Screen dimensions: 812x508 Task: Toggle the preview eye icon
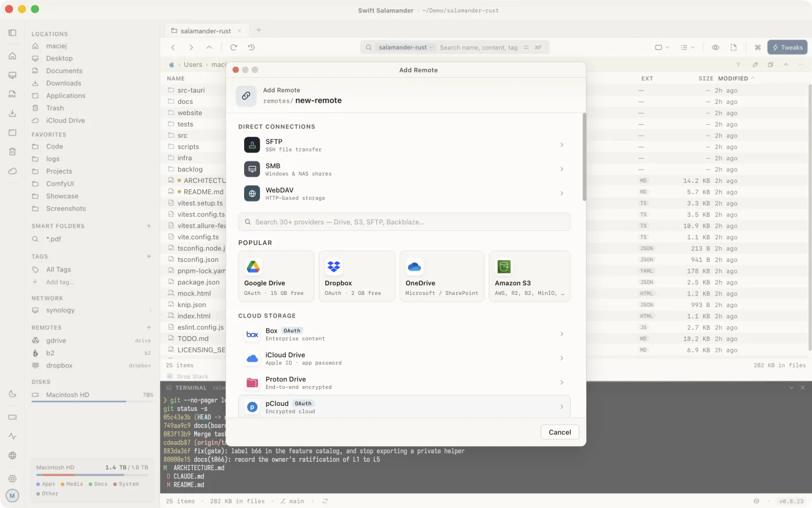[716, 48]
